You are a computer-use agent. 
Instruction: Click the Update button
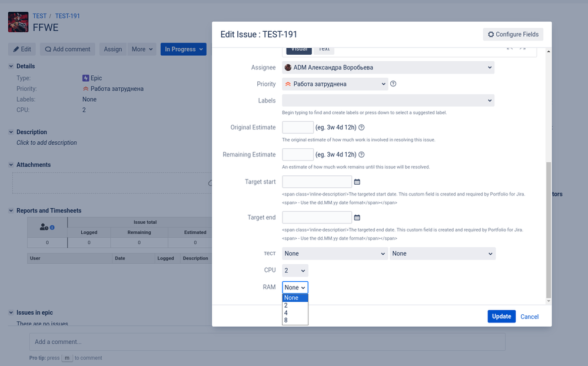(x=501, y=317)
